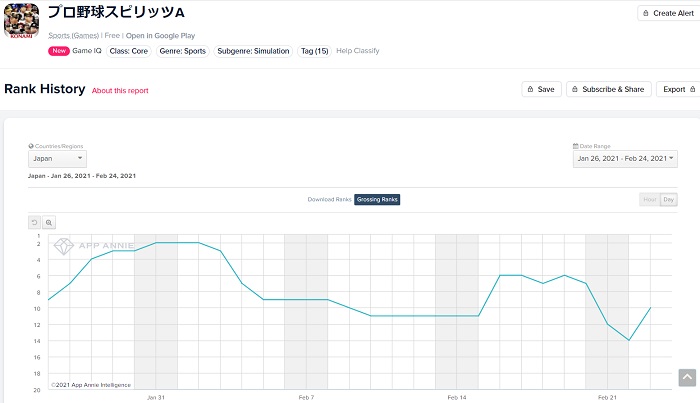
Task: Click the Feb 14 axis label
Action: (457, 397)
